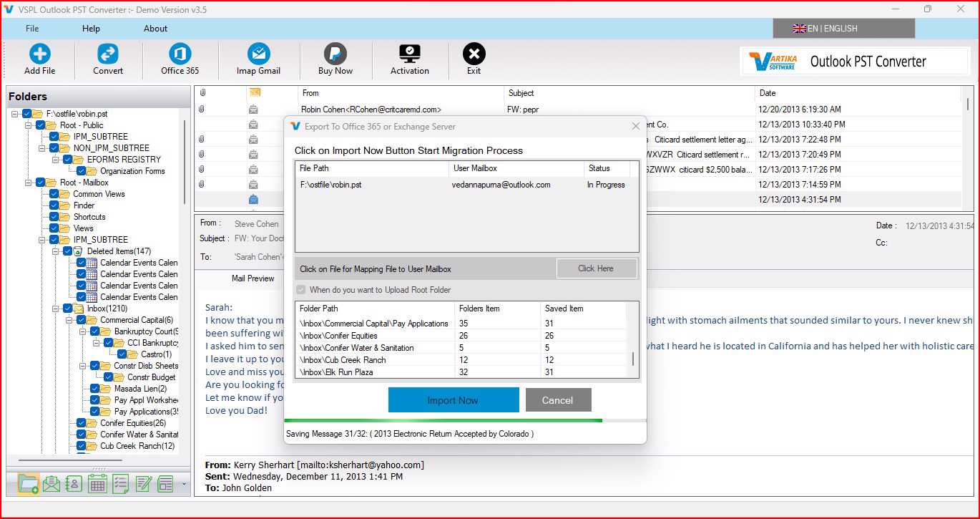The image size is (980, 519).
Task: Toggle checkbox for NON_IPM_SUBTREE
Action: (54, 148)
